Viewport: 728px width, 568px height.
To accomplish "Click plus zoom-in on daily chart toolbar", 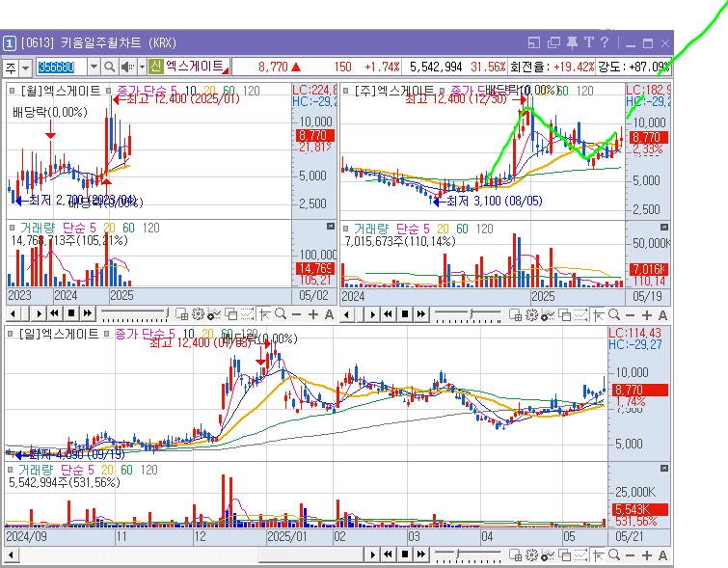I will pyautogui.click(x=647, y=555).
